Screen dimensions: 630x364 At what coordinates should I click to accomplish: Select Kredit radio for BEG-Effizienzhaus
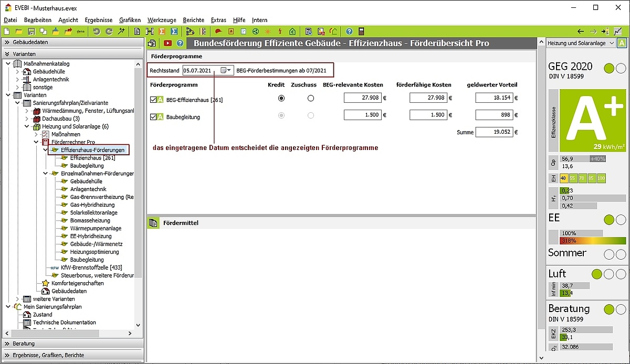tap(281, 98)
